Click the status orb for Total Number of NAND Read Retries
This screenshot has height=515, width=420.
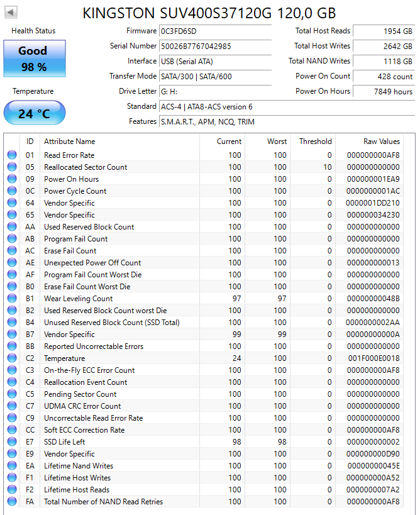(x=12, y=502)
